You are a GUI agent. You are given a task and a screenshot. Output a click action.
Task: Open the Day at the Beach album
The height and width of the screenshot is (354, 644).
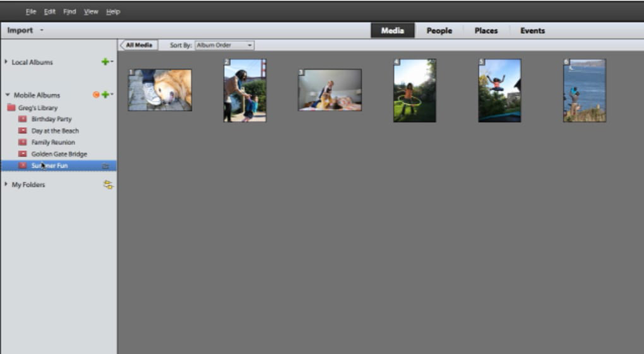(55, 131)
